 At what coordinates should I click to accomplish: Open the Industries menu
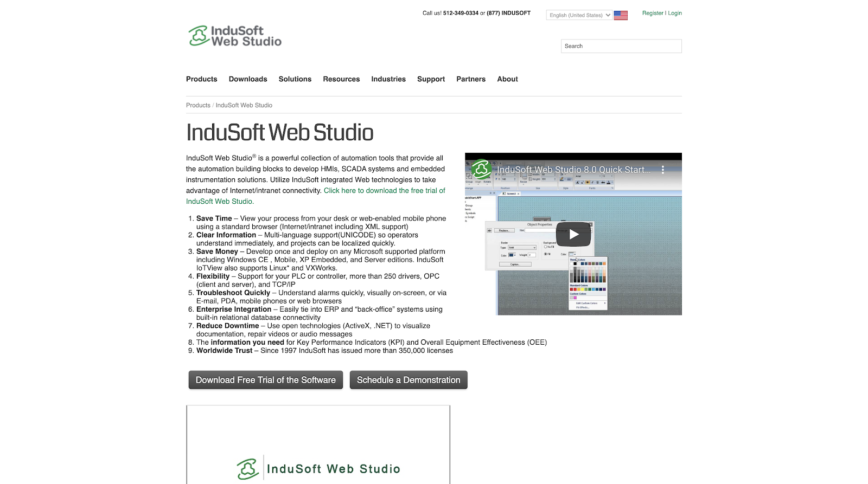388,79
